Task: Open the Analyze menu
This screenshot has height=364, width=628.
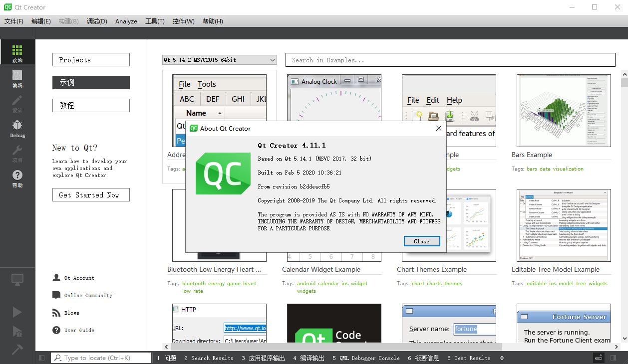Action: (x=126, y=21)
